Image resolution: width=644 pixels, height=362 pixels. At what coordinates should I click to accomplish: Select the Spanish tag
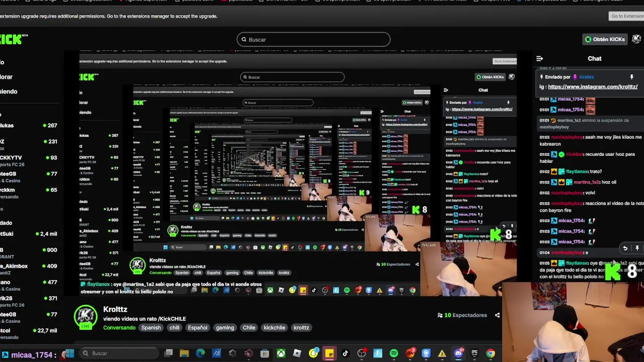tap(151, 327)
